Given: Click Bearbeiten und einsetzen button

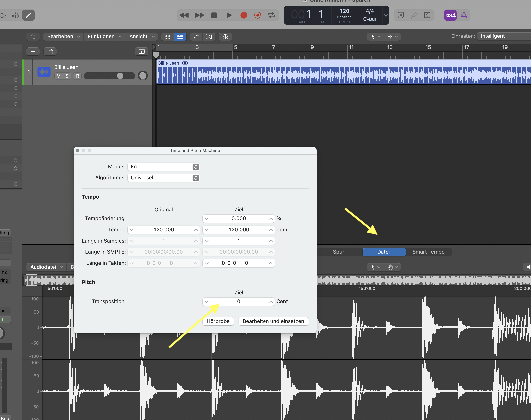Looking at the screenshot, I should coord(273,321).
